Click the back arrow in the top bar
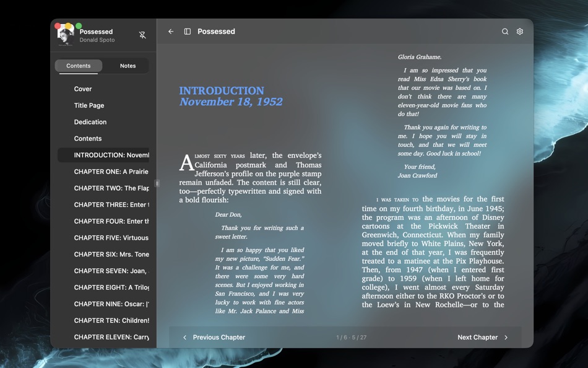Image resolution: width=588 pixels, height=368 pixels. [x=171, y=31]
